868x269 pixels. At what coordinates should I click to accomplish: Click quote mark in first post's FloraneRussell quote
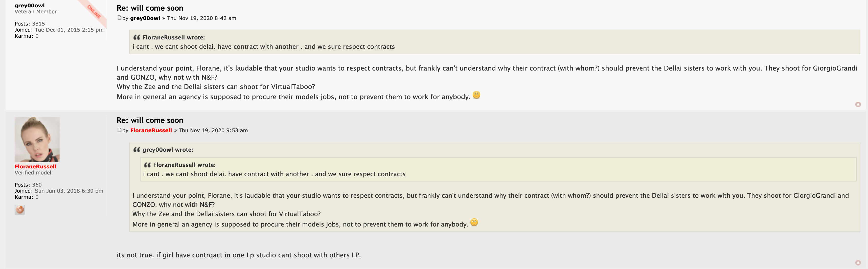pyautogui.click(x=136, y=37)
